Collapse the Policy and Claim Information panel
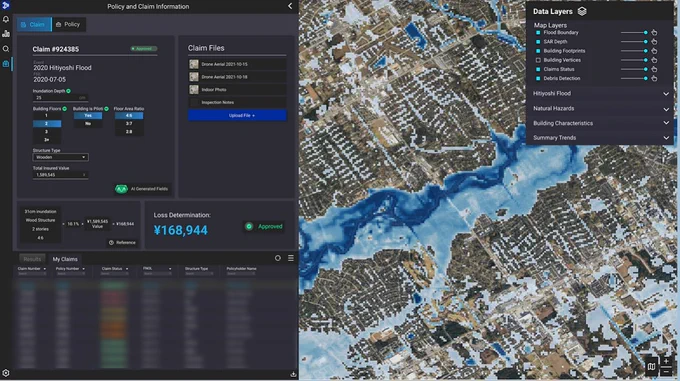 290,6
